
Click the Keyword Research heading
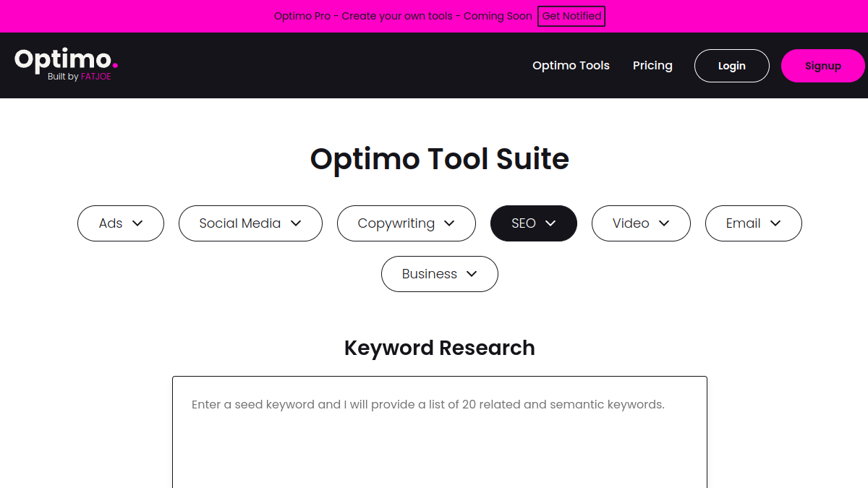[440, 348]
